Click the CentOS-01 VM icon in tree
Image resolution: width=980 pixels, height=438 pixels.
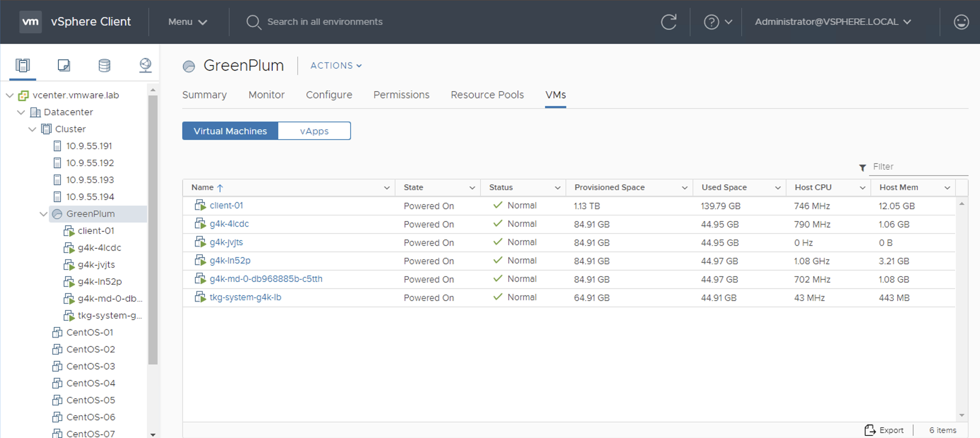click(57, 332)
